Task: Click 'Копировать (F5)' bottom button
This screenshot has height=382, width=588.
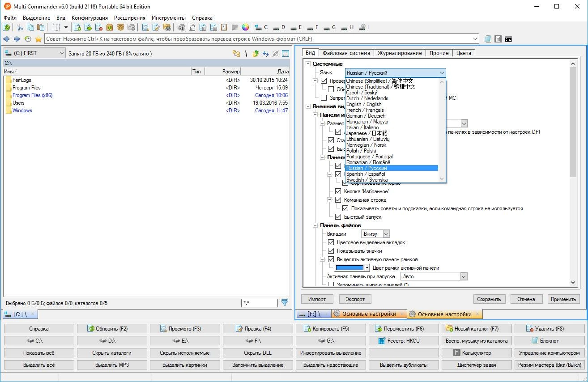Action: pos(331,329)
